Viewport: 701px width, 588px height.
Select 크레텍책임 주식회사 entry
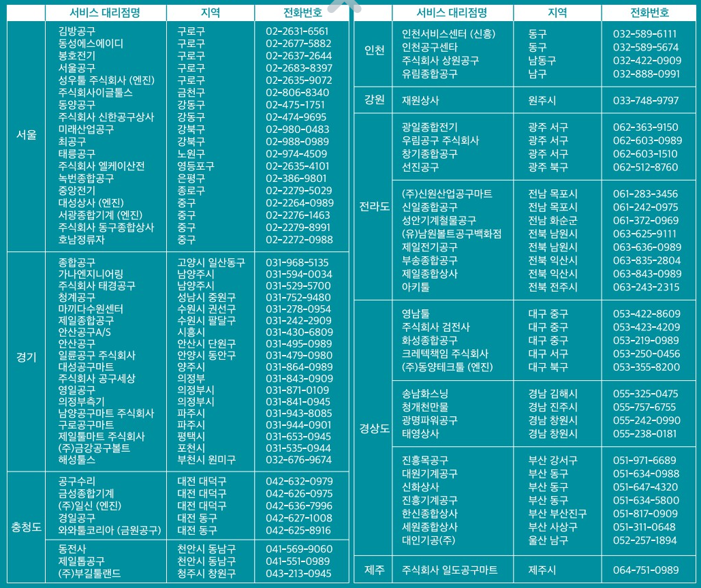(445, 354)
